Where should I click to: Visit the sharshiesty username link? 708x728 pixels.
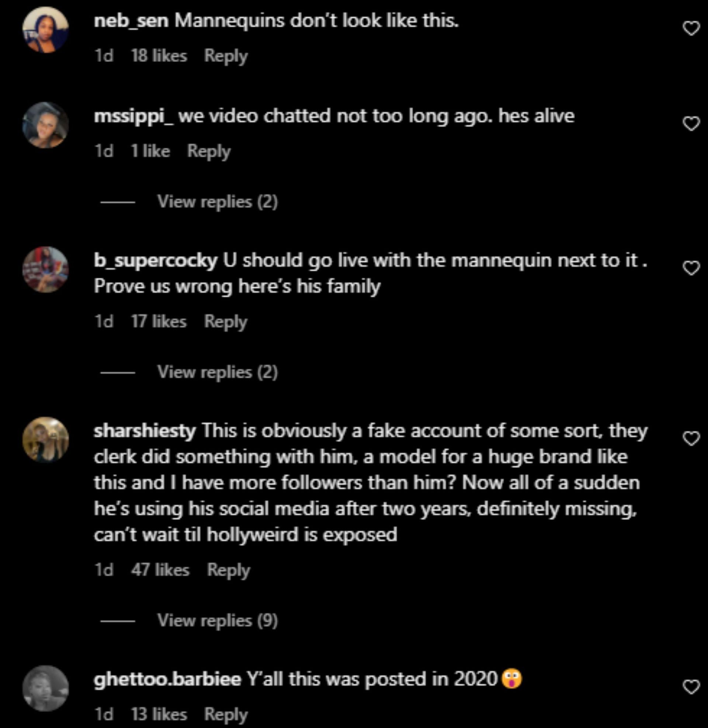(x=145, y=431)
